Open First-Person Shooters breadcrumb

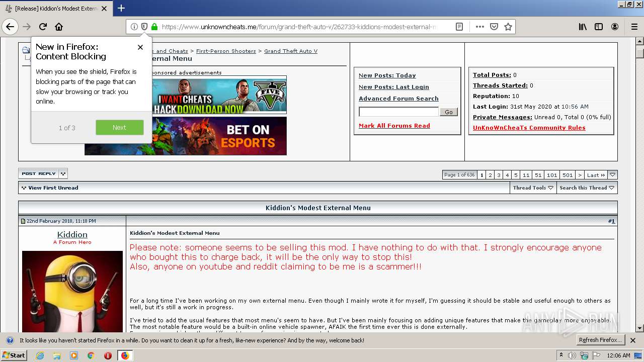(x=226, y=51)
